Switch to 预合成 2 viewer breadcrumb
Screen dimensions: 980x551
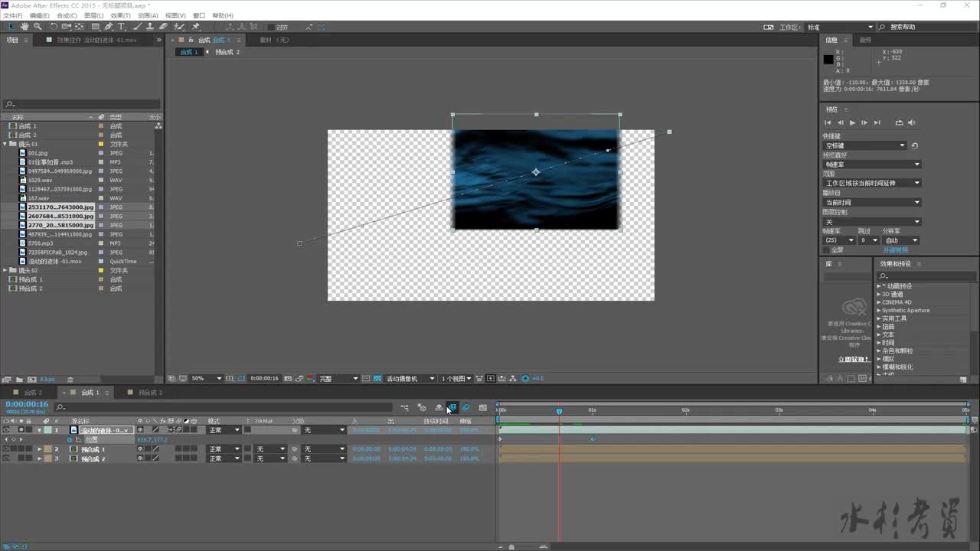227,52
